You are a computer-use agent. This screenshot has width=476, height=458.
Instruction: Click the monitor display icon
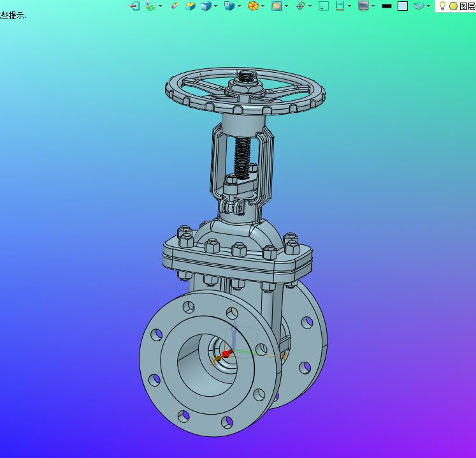(363, 6)
